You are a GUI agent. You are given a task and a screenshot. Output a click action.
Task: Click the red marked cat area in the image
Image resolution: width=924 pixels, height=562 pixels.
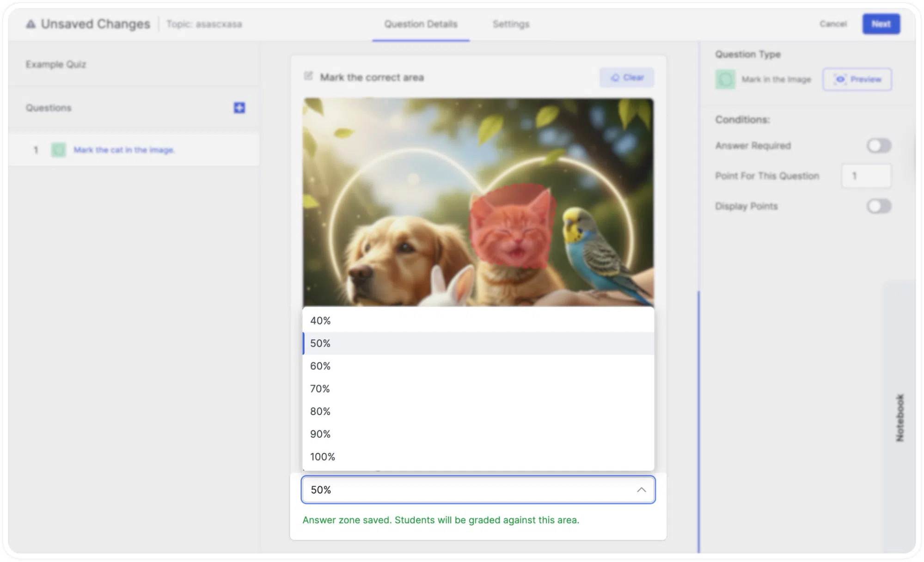point(512,226)
